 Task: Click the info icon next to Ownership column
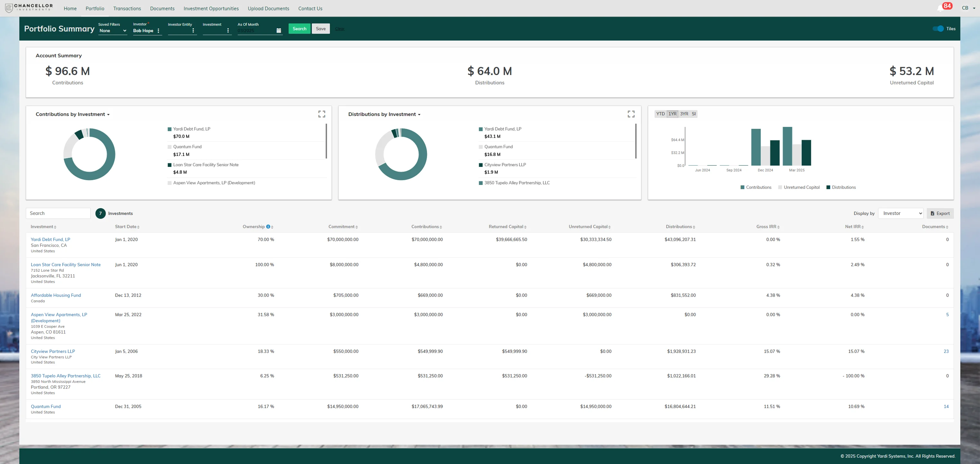[x=268, y=226]
